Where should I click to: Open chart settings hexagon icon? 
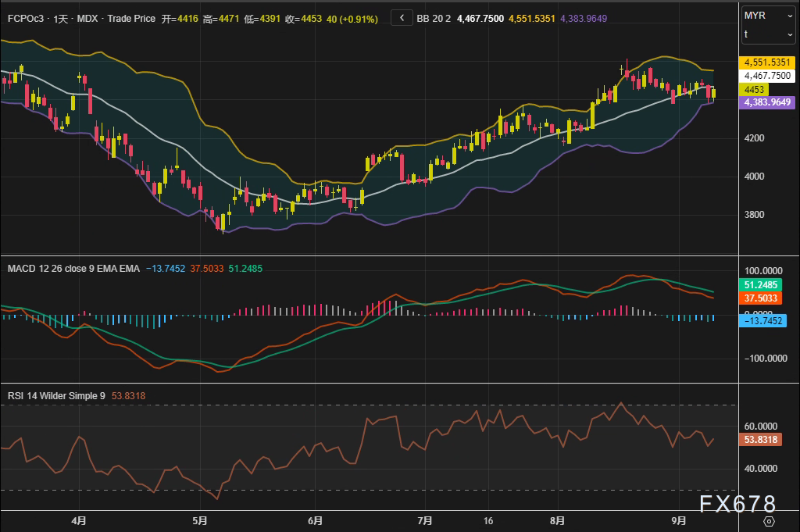click(769, 521)
